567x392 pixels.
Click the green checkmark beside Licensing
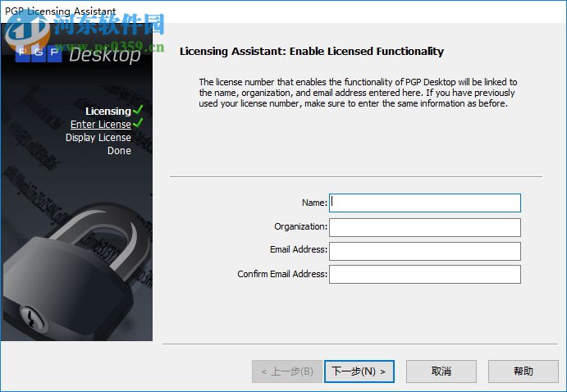click(138, 110)
